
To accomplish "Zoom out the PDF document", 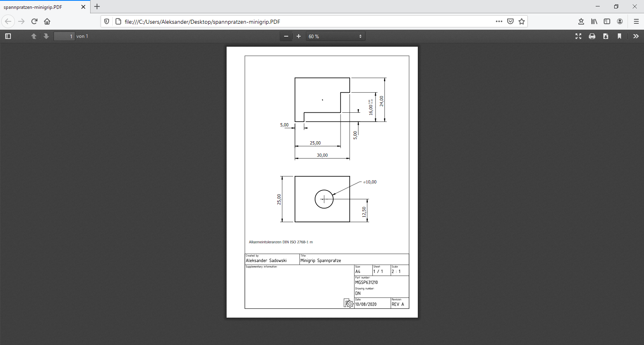I will click(286, 36).
